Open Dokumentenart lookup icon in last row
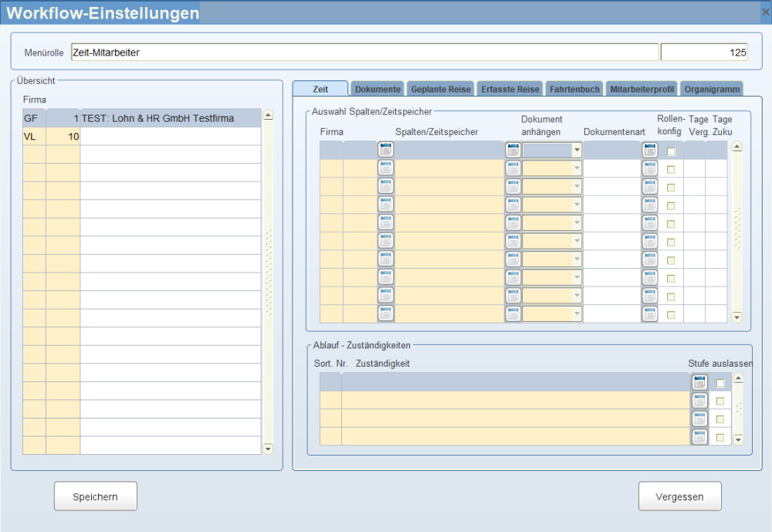Viewport: 772px width, 532px height. point(650,313)
